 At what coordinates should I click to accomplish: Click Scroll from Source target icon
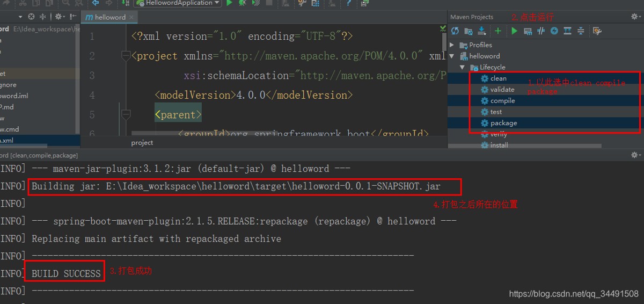tap(31, 17)
